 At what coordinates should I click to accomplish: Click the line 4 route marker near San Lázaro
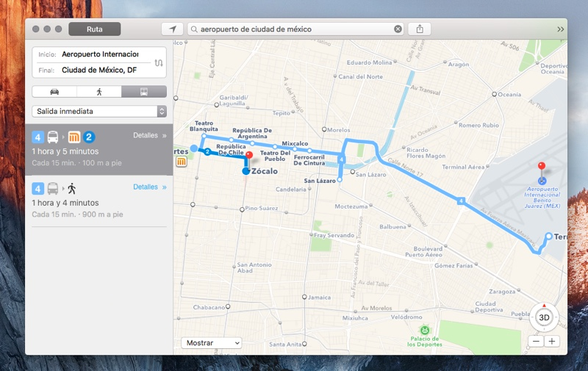coord(341,159)
